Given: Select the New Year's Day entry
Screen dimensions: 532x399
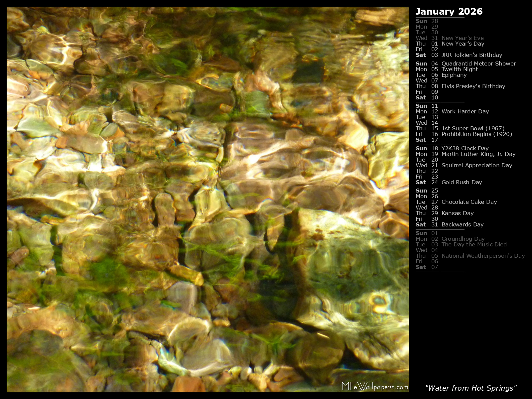Looking at the screenshot, I should click(463, 44).
